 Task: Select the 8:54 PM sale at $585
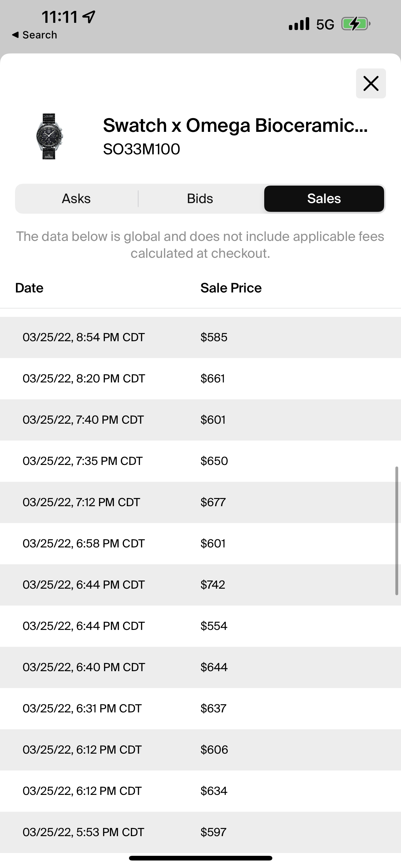pyautogui.click(x=200, y=337)
